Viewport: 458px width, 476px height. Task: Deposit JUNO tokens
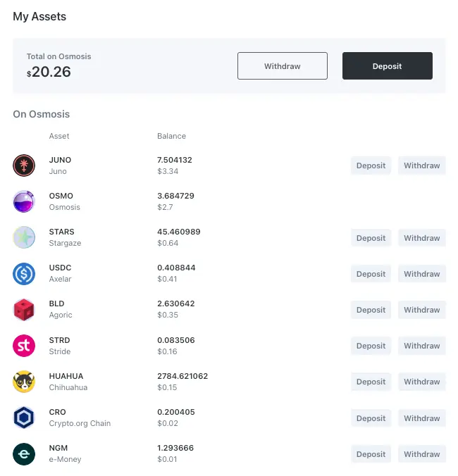(371, 165)
